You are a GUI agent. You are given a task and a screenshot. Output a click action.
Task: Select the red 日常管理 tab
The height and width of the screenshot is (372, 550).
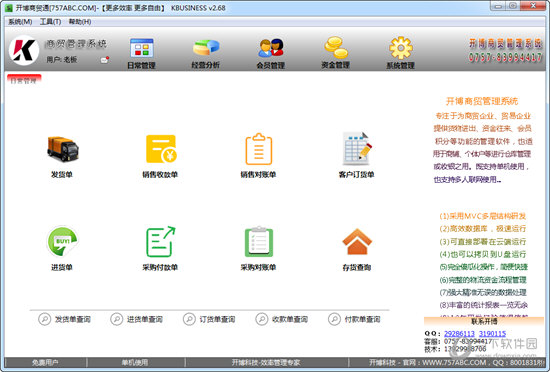pos(24,79)
